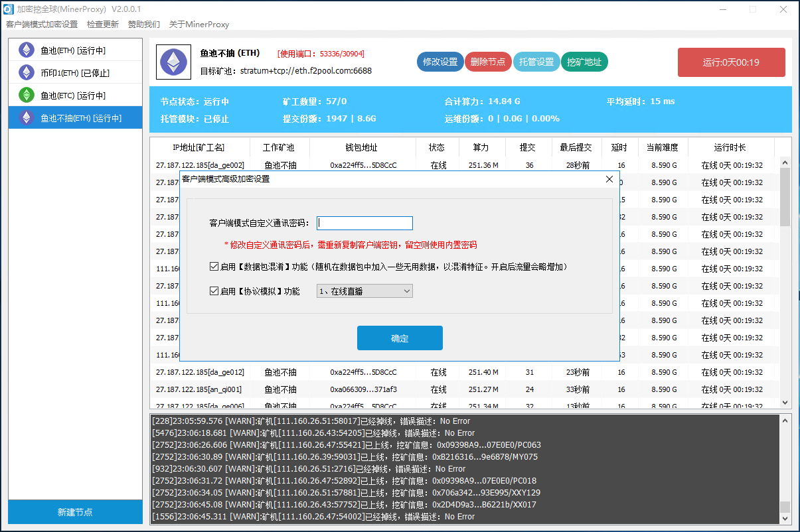The height and width of the screenshot is (532, 800).
Task: Click the red 运行 timer button
Action: 731,62
